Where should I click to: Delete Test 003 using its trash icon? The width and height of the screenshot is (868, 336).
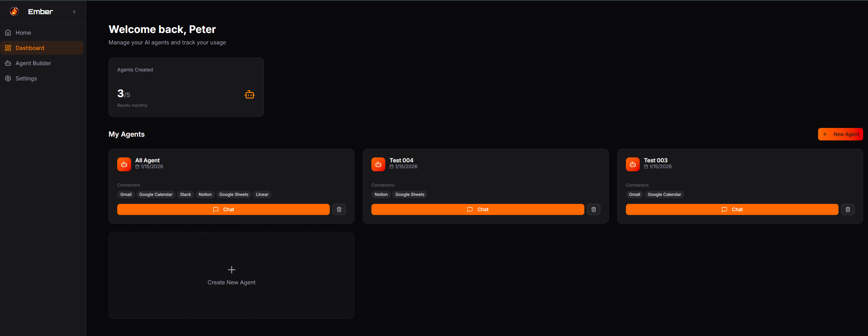point(848,209)
